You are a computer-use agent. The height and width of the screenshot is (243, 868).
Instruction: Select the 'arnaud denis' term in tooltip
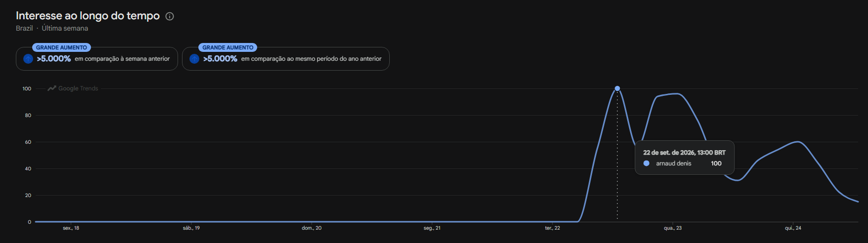coord(674,163)
